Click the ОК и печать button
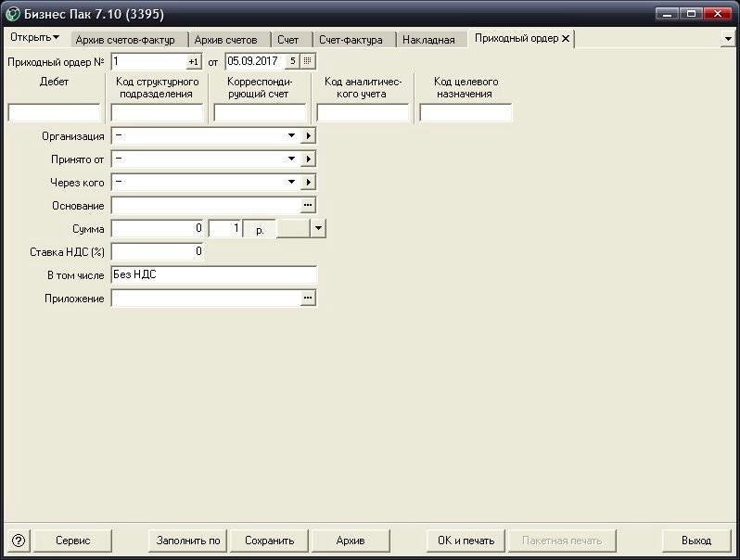740x560 pixels. pyautogui.click(x=466, y=541)
